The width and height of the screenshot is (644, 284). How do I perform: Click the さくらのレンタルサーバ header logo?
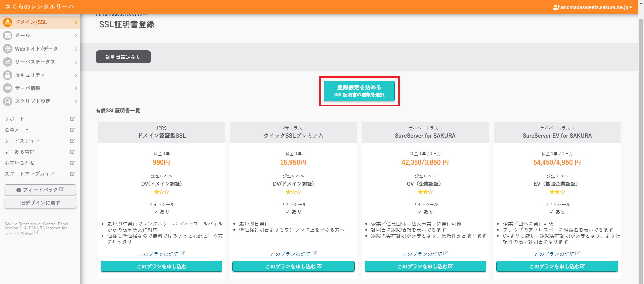click(40, 7)
